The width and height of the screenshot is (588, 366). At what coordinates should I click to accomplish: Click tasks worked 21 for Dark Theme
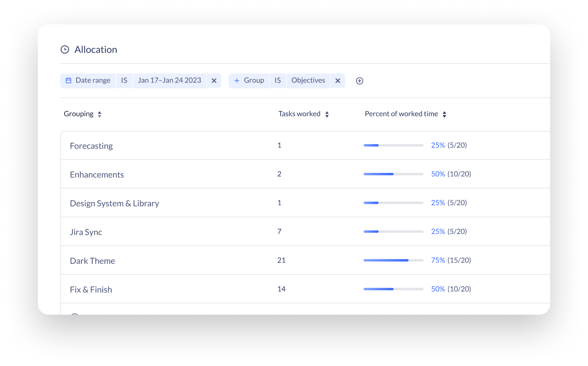pos(282,260)
